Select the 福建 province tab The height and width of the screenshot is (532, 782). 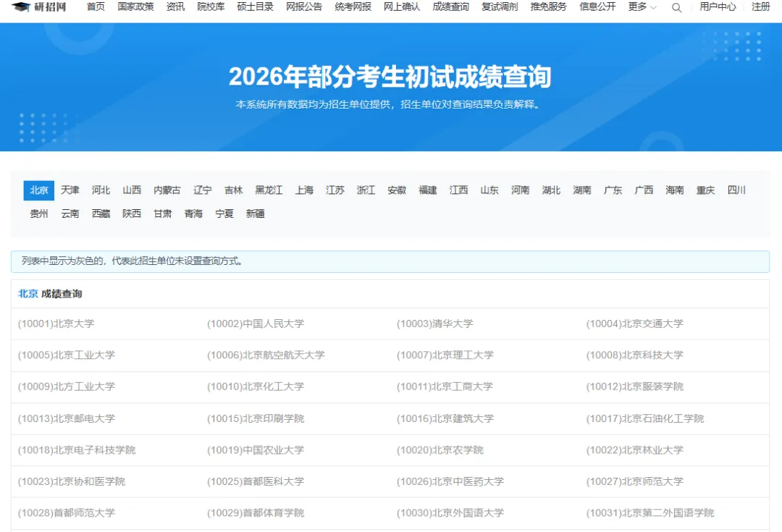tap(428, 190)
